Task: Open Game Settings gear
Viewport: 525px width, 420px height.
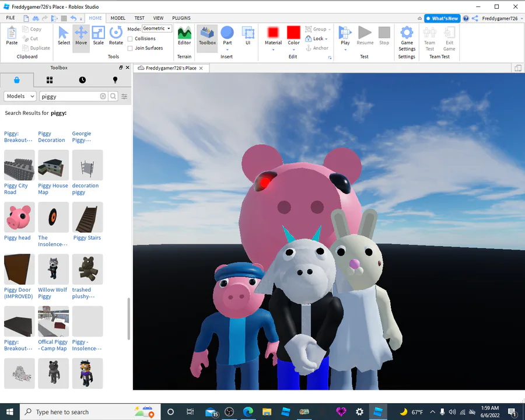Action: pyautogui.click(x=407, y=38)
